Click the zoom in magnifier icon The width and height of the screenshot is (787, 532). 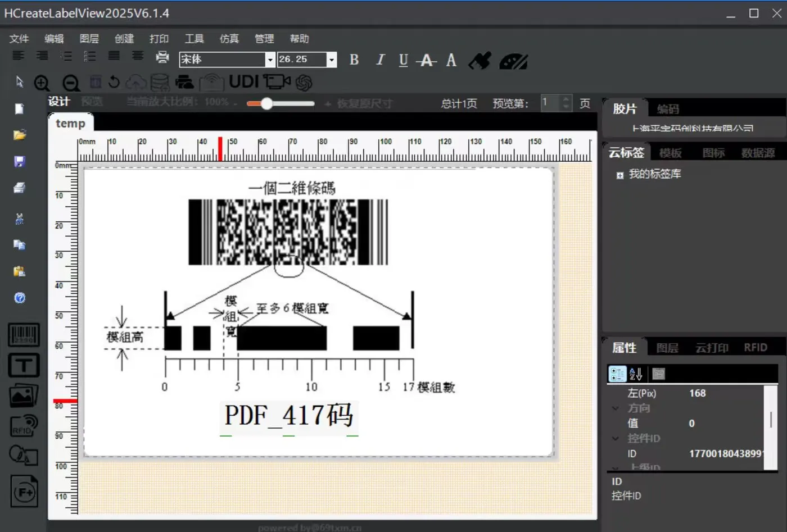pyautogui.click(x=42, y=83)
